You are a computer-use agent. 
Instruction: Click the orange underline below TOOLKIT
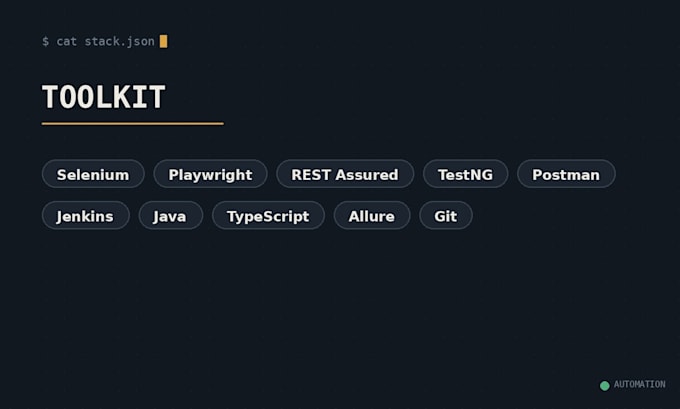tap(133, 124)
